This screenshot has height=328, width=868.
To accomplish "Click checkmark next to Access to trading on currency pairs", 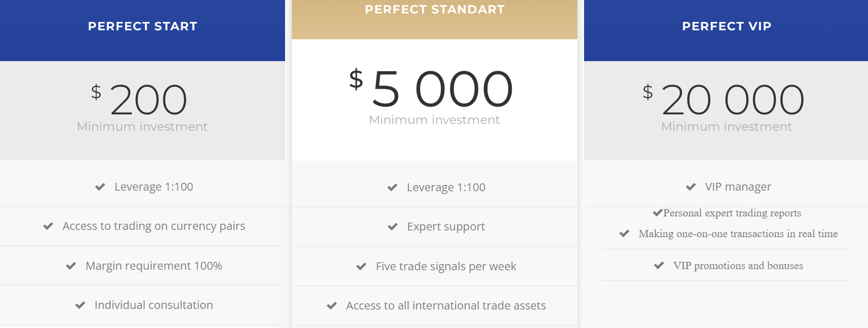I will click(48, 227).
